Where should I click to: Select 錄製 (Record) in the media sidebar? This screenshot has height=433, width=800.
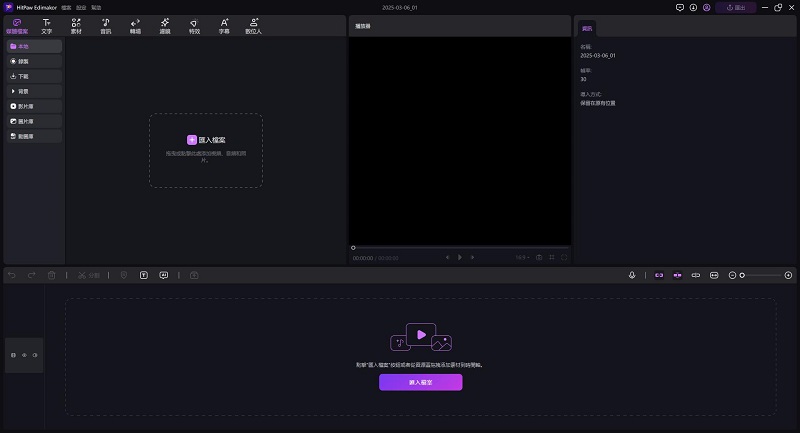tap(33, 61)
